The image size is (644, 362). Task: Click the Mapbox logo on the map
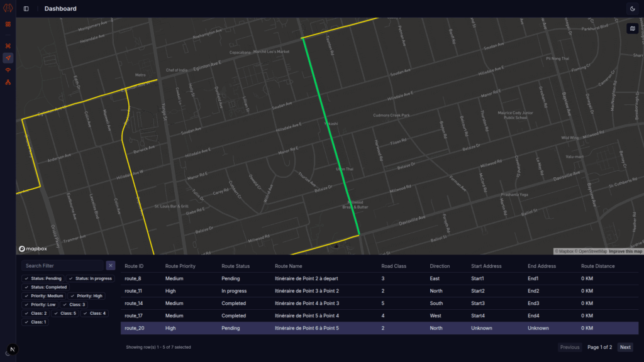[x=30, y=250]
